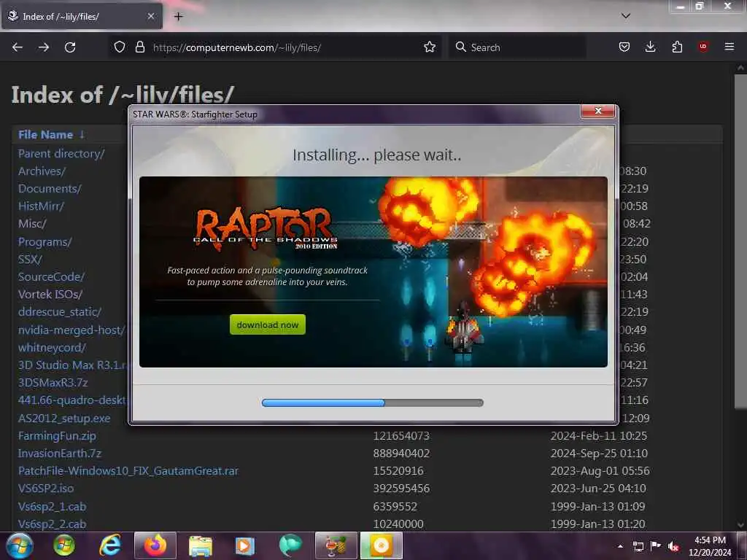The width and height of the screenshot is (747, 560).
Task: View site security padlock info
Action: (139, 47)
